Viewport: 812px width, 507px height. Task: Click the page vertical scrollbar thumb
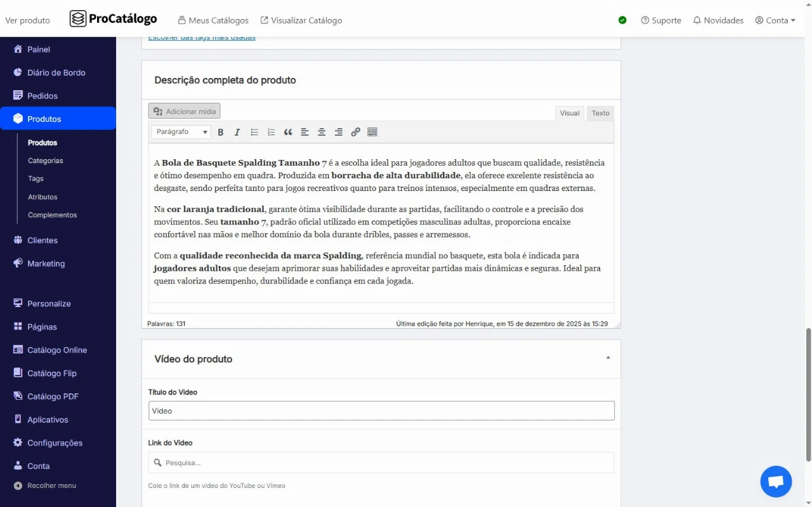pos(808,394)
